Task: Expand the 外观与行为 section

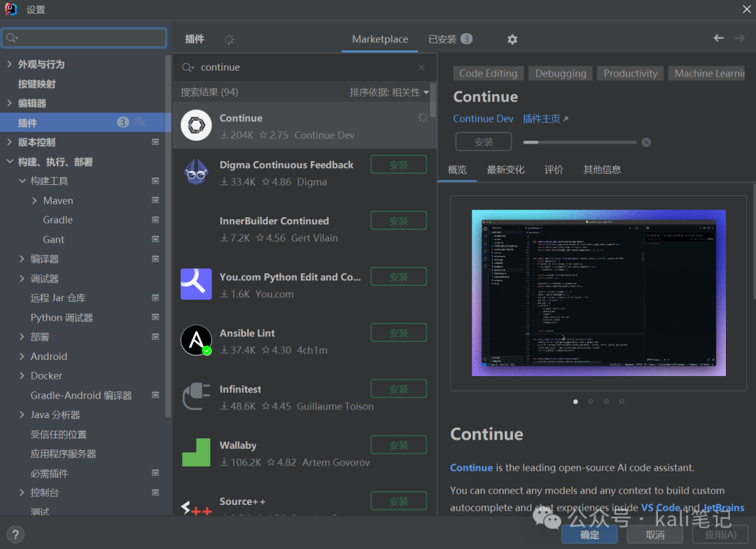Action: click(10, 64)
